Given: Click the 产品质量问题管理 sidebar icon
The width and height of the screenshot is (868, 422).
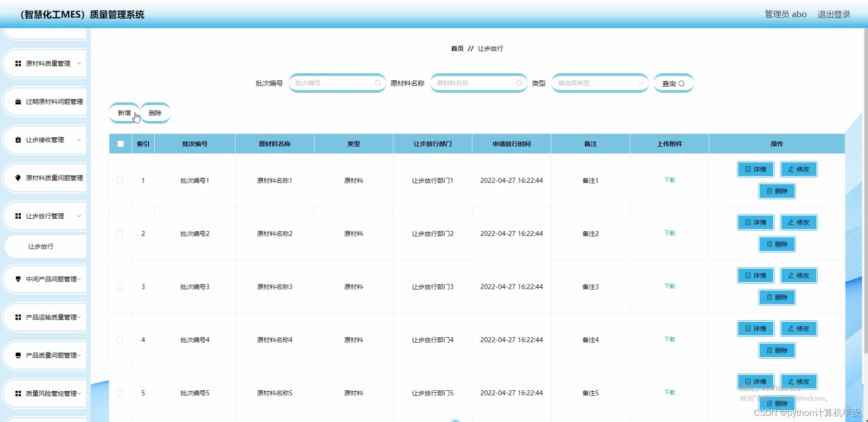Looking at the screenshot, I should pyautogui.click(x=18, y=355).
